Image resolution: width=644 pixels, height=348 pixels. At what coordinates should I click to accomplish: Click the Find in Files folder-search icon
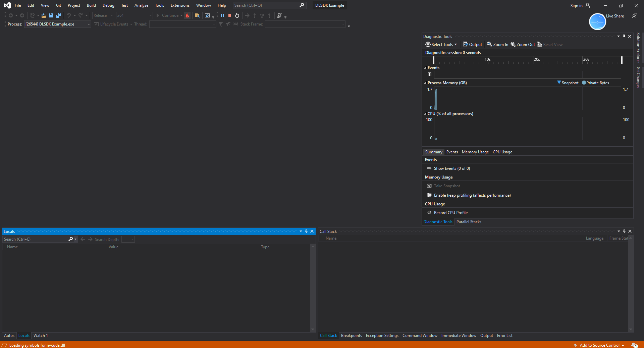[197, 15]
